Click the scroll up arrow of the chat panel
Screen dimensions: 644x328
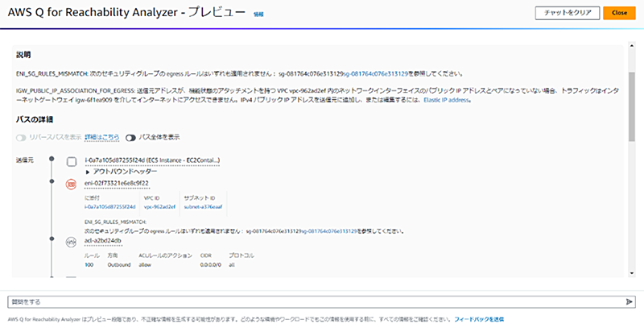(632, 44)
